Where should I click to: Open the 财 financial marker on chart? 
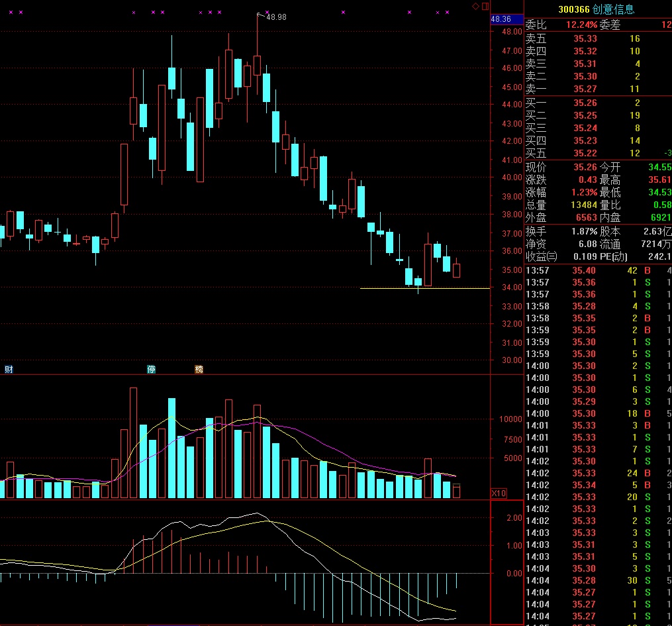pos(9,369)
